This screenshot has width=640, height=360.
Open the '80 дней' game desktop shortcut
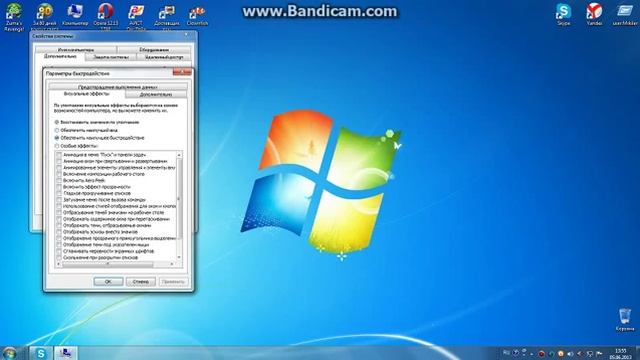(44, 17)
